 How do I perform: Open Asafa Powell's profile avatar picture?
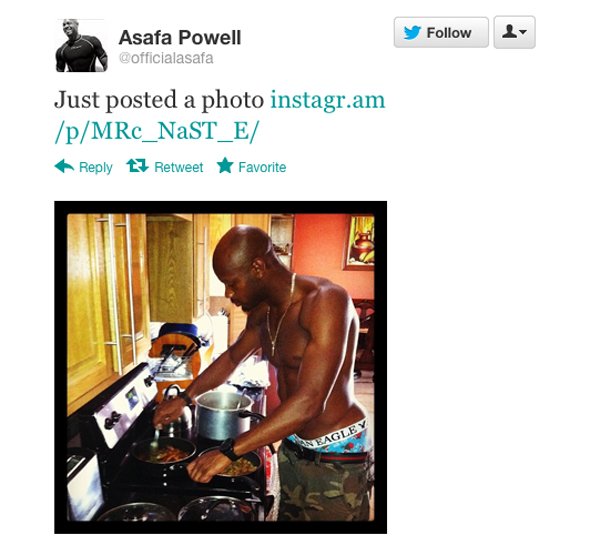tap(81, 45)
